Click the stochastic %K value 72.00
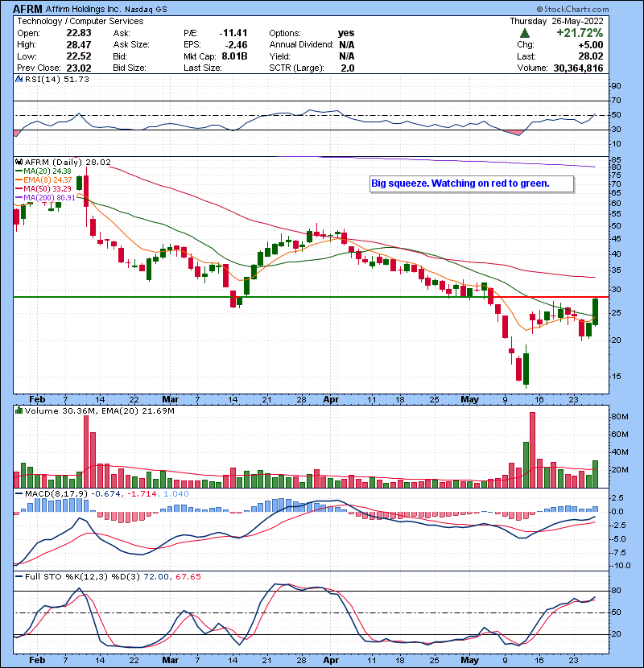The height and width of the screenshot is (668, 644). tap(156, 577)
